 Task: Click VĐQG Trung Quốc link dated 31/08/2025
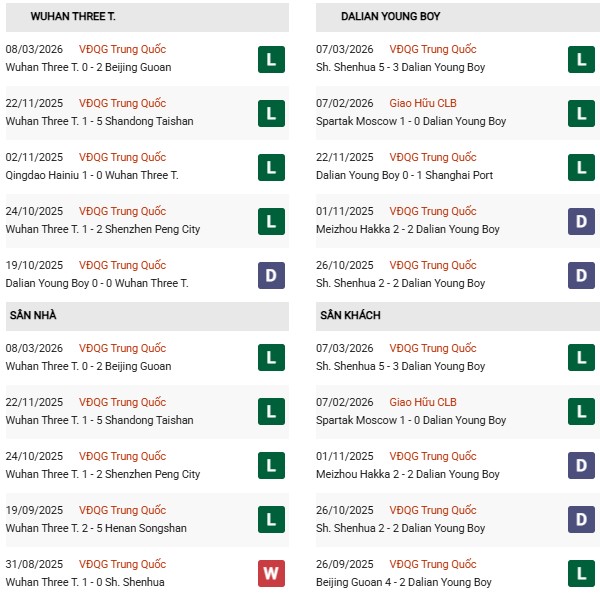tap(122, 564)
